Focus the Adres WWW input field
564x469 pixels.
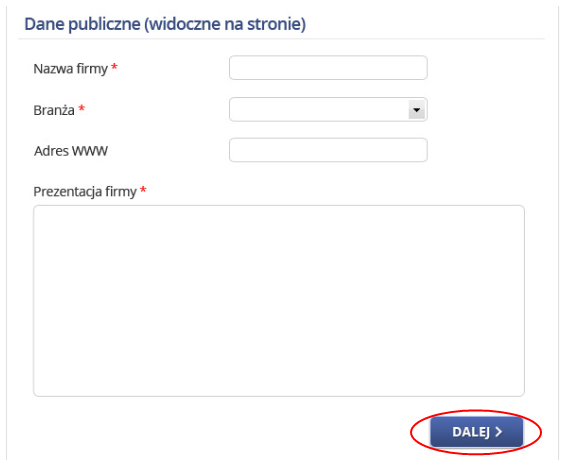click(328, 150)
